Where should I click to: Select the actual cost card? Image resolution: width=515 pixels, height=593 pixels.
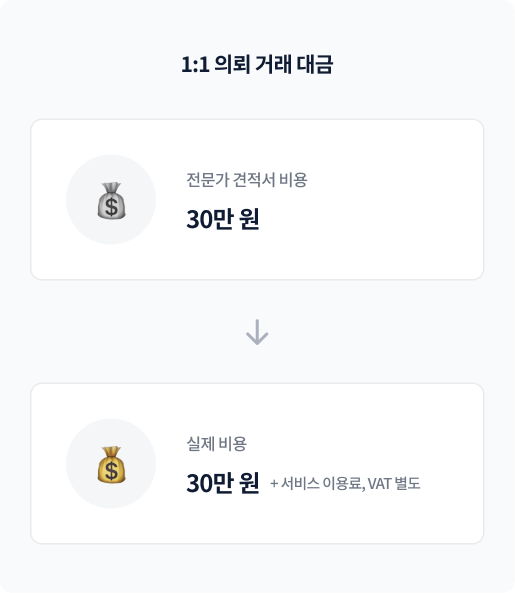click(257, 464)
